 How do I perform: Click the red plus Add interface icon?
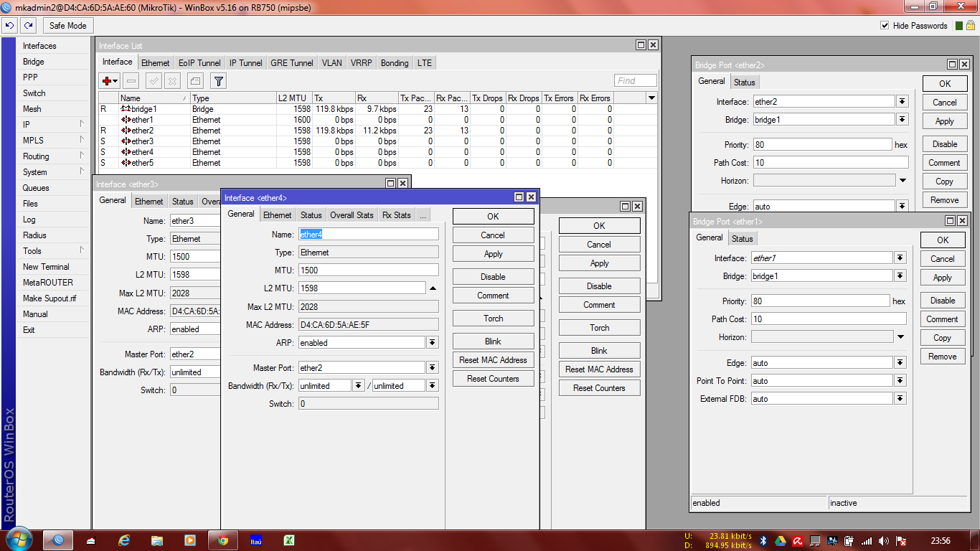[108, 81]
